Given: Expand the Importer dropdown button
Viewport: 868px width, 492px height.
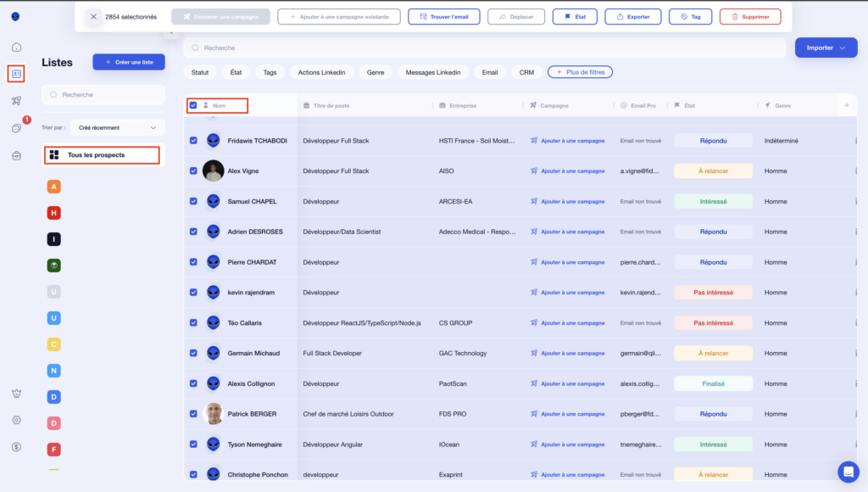Looking at the screenshot, I should coord(826,48).
